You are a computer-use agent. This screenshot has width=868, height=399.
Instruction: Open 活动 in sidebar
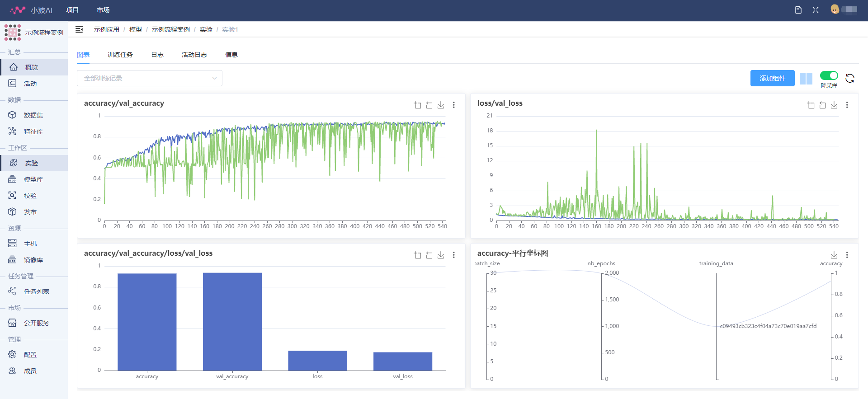point(34,84)
